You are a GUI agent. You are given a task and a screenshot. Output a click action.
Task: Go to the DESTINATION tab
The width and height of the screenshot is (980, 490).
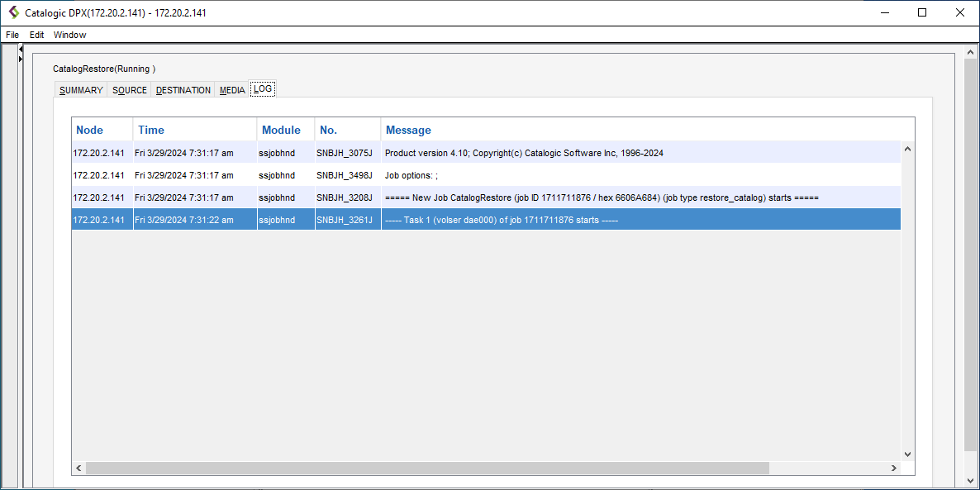pyautogui.click(x=183, y=90)
